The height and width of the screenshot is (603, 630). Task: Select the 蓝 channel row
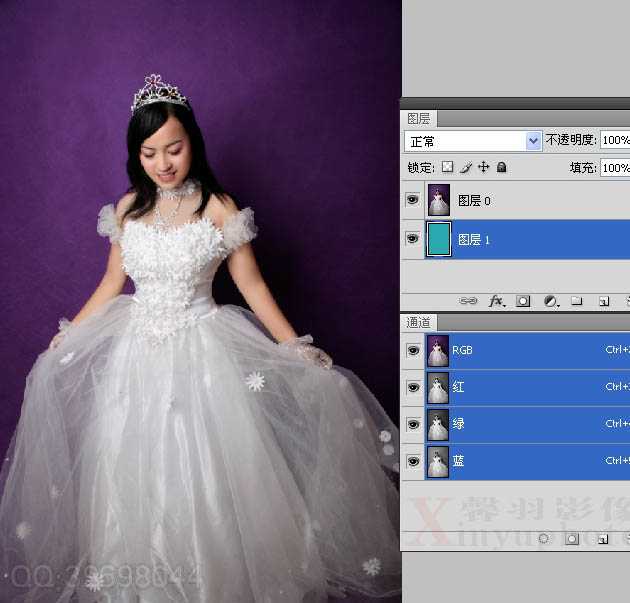pos(520,461)
